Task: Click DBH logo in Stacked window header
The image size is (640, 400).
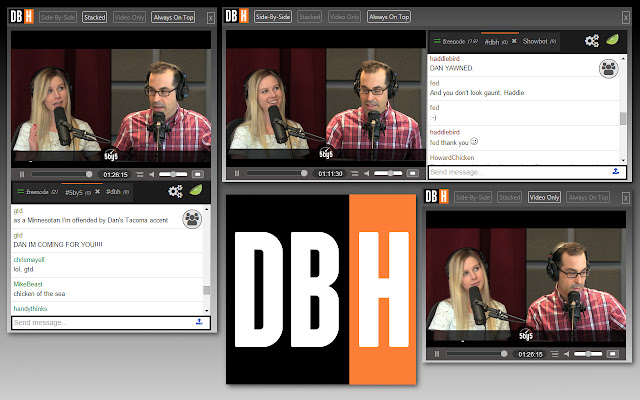Action: [x=22, y=16]
